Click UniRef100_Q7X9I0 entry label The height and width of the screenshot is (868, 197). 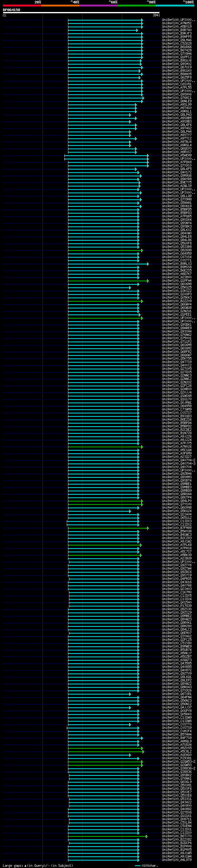(x=176, y=165)
